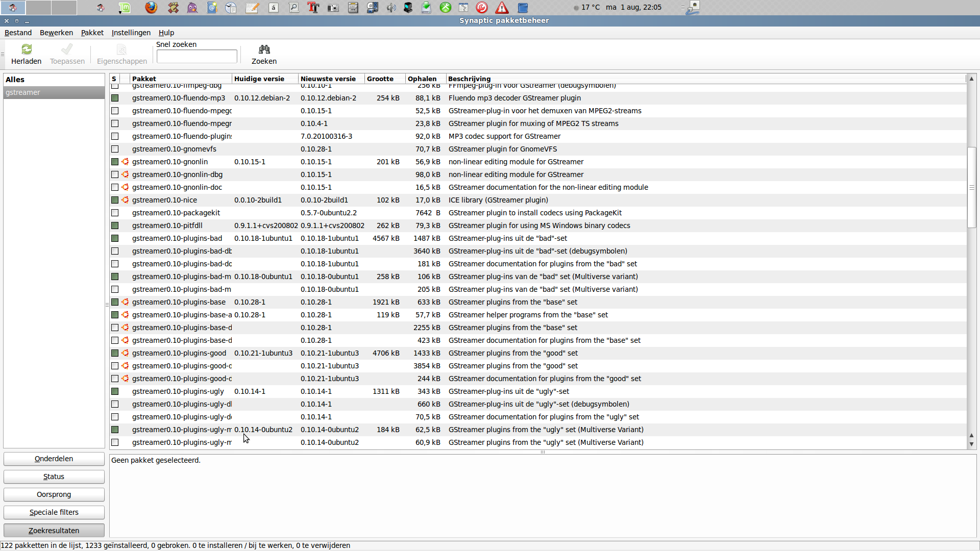This screenshot has width=980, height=551.
Task: Select 'gstreamer' search entry in sidebar
Action: click(x=54, y=92)
